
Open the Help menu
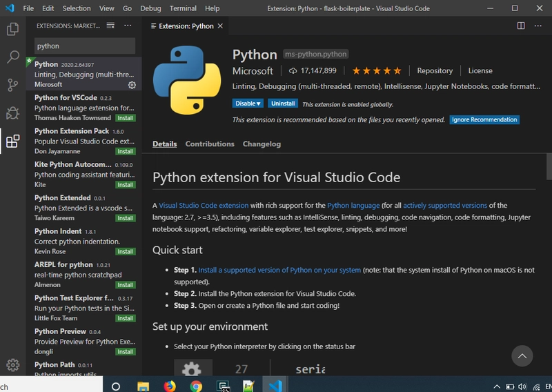212,8
